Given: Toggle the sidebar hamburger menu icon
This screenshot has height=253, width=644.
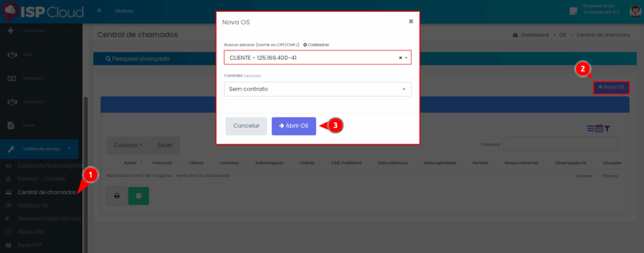Looking at the screenshot, I should point(99,11).
